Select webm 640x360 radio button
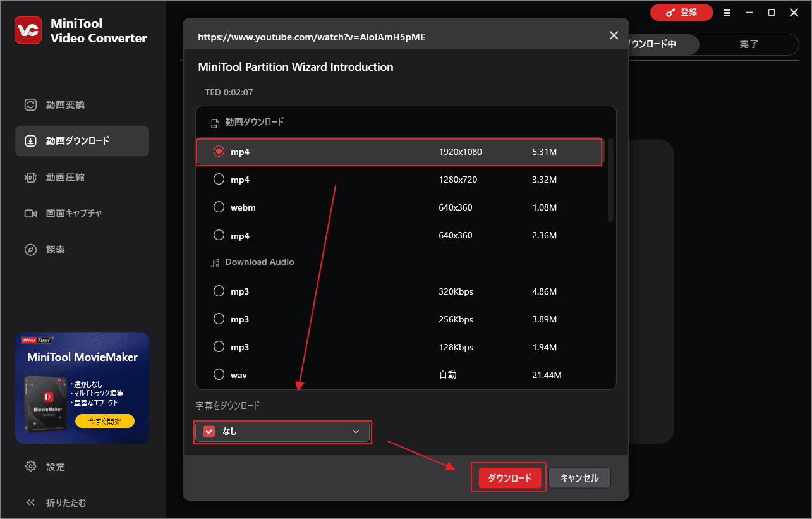Viewport: 812px width, 519px height. coord(219,207)
